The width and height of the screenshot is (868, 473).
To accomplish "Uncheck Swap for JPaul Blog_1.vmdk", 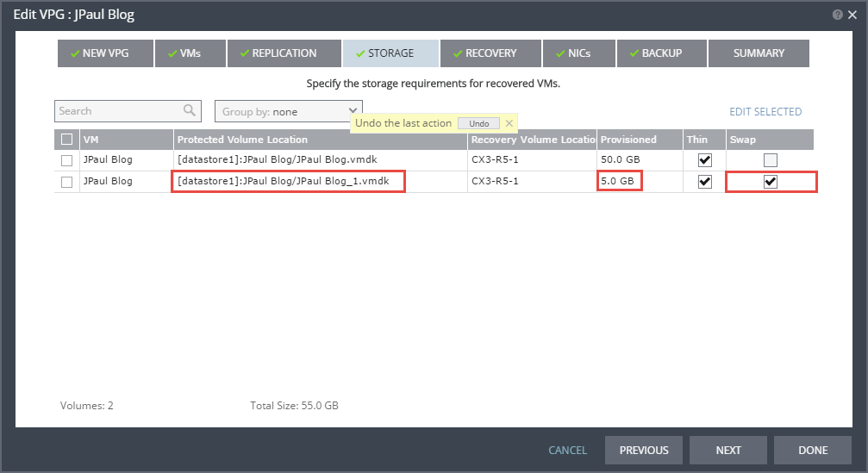I will [771, 182].
